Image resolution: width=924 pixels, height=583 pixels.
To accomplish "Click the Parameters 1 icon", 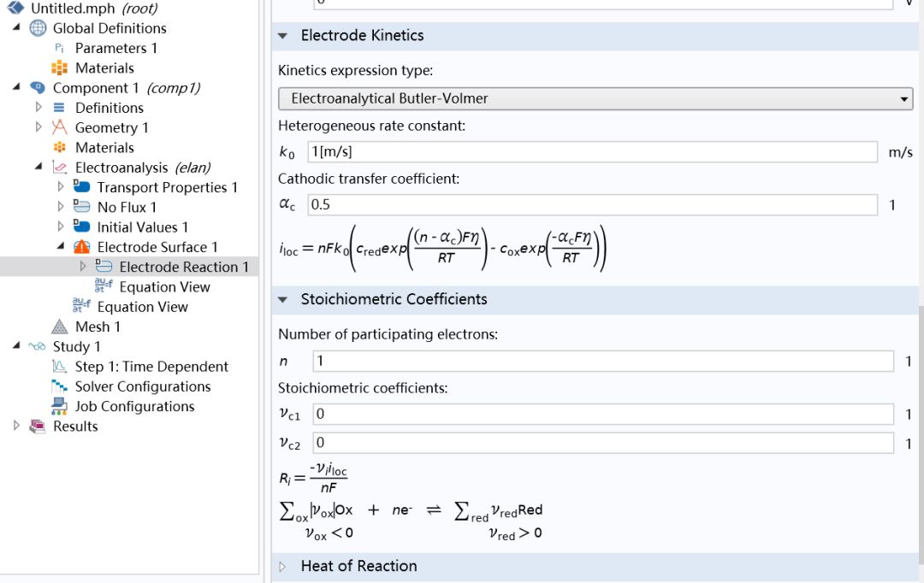I will tap(59, 48).
